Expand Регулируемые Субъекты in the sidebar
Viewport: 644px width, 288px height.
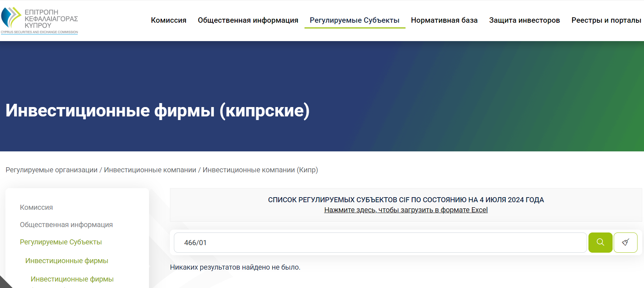pos(61,242)
